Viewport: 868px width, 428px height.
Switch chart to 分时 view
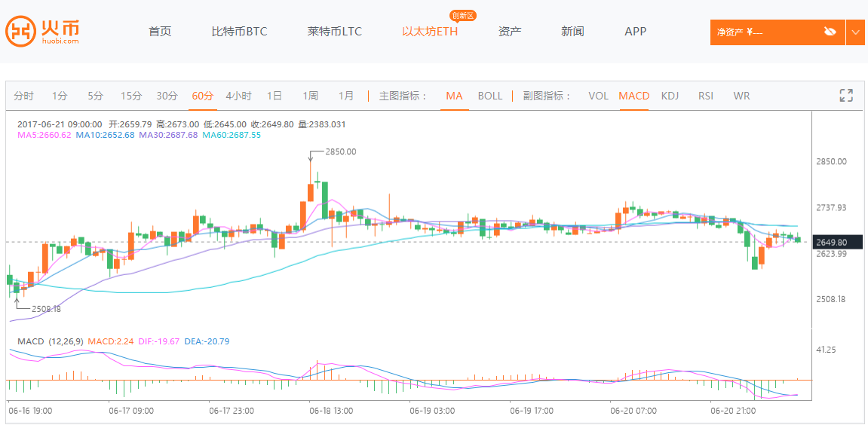tap(23, 96)
